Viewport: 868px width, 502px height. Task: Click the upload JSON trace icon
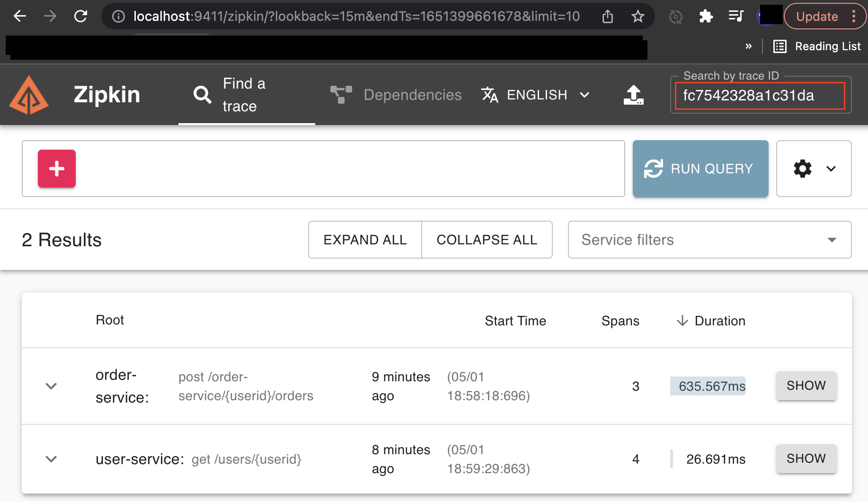(633, 95)
